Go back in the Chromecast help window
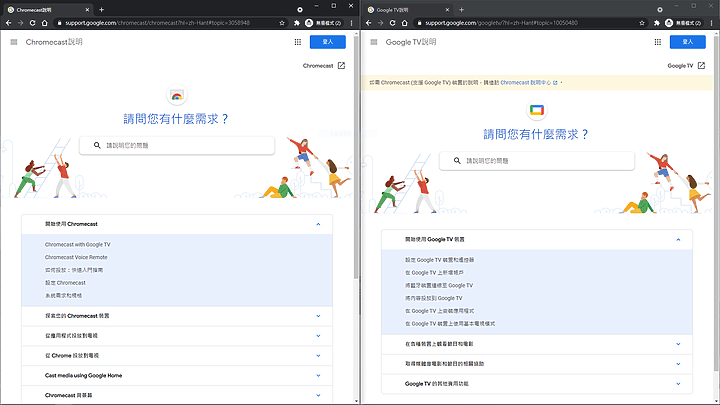Viewport: 720px width, 405px height. point(8,23)
